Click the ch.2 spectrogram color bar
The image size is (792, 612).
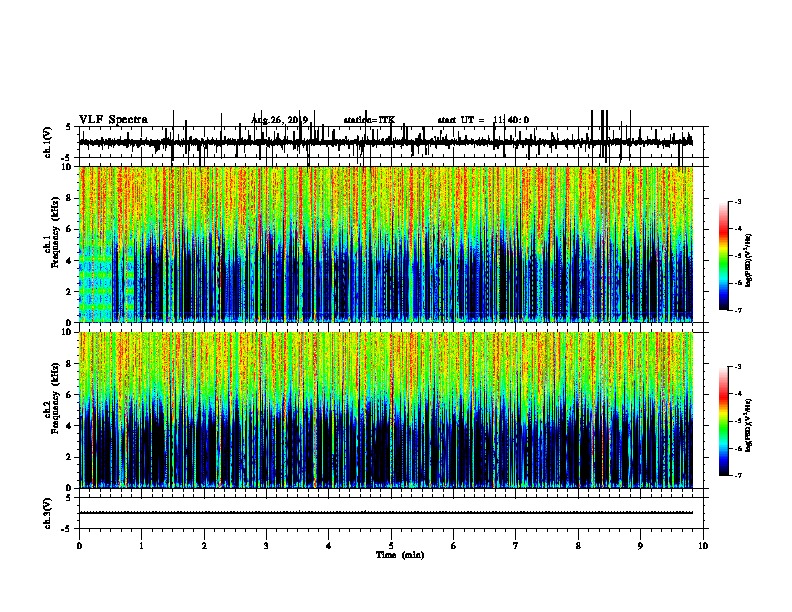coord(724,421)
